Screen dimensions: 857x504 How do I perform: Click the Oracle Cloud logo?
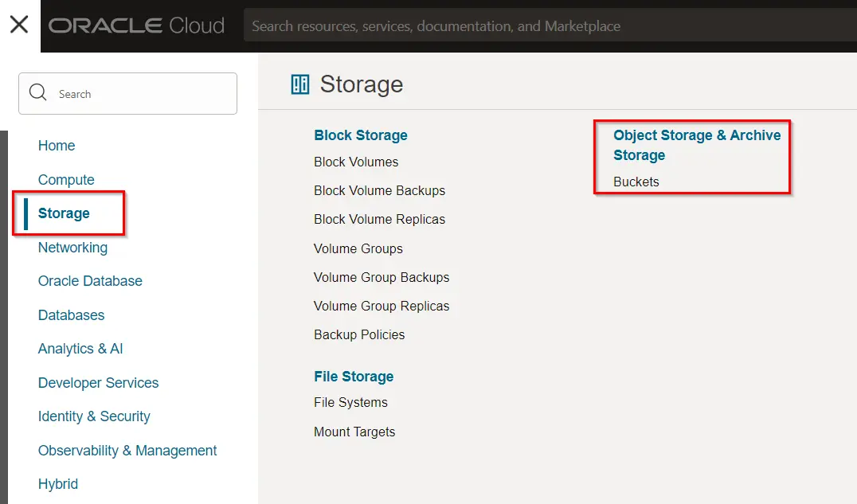(136, 25)
